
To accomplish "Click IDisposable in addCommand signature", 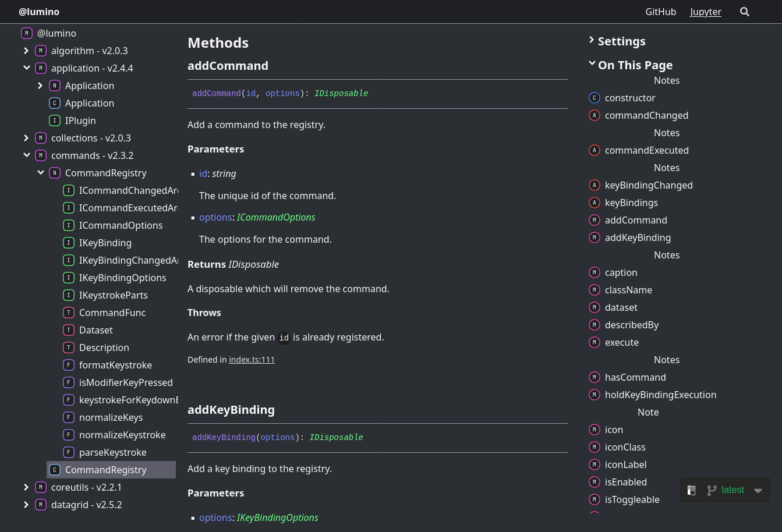I will pos(341,93).
